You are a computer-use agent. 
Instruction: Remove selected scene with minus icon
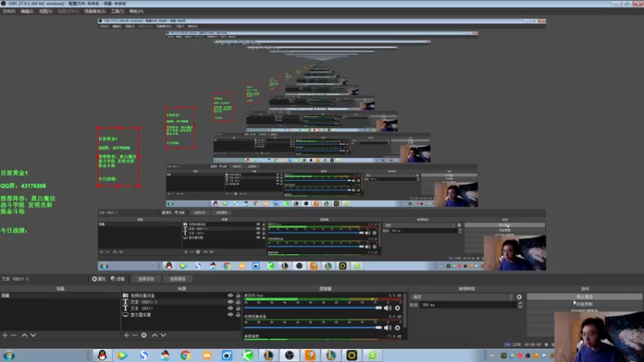(14, 335)
